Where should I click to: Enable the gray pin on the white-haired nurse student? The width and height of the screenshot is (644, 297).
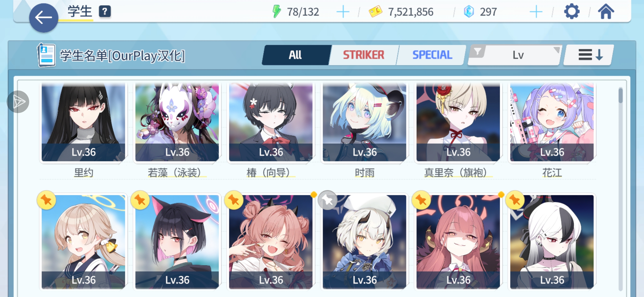click(327, 200)
